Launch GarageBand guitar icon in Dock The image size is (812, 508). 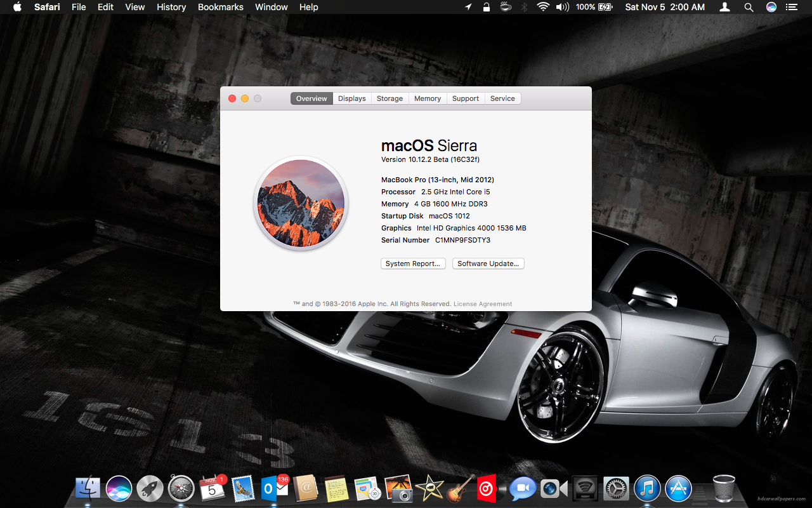point(461,488)
